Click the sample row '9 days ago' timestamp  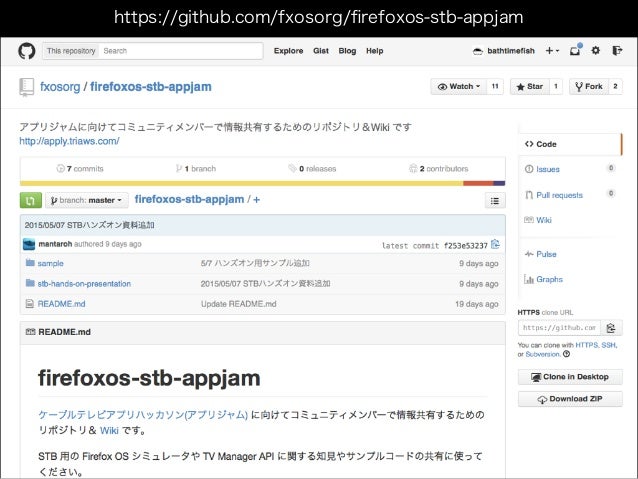pos(478,264)
